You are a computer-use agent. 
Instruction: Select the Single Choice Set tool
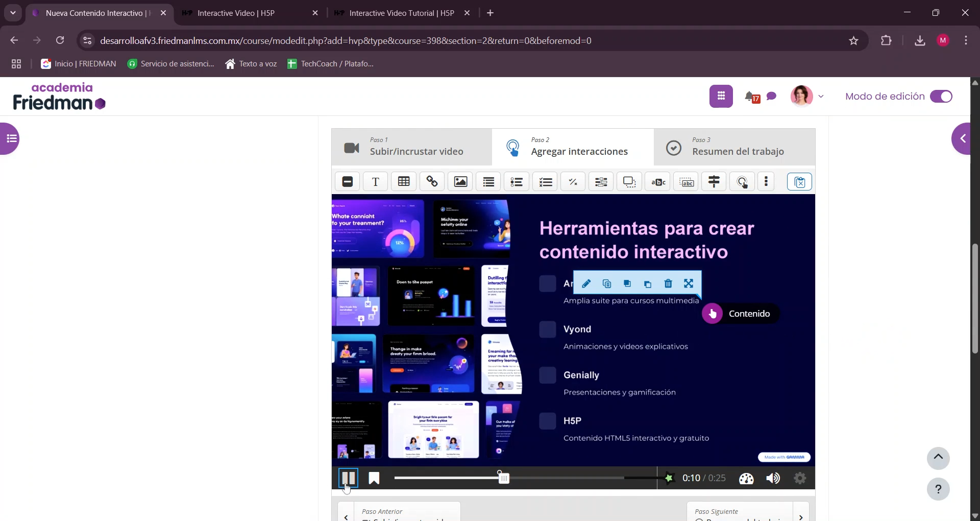517,182
